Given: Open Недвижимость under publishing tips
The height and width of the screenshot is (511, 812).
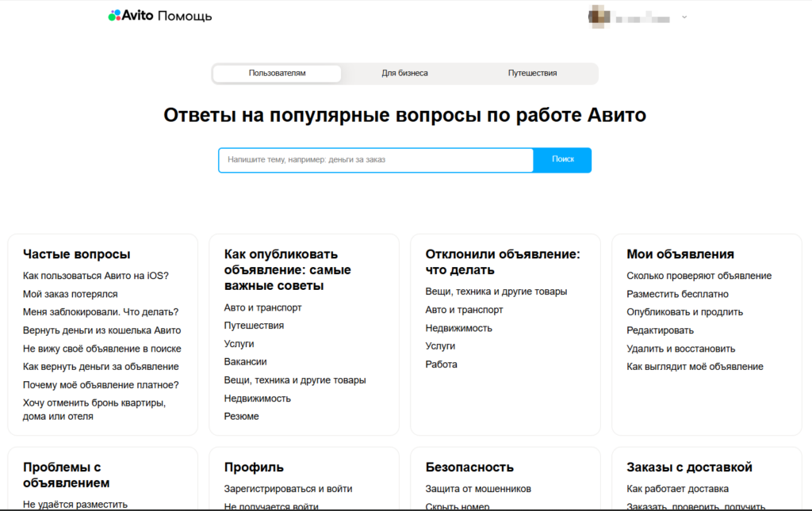Looking at the screenshot, I should click(x=258, y=399).
